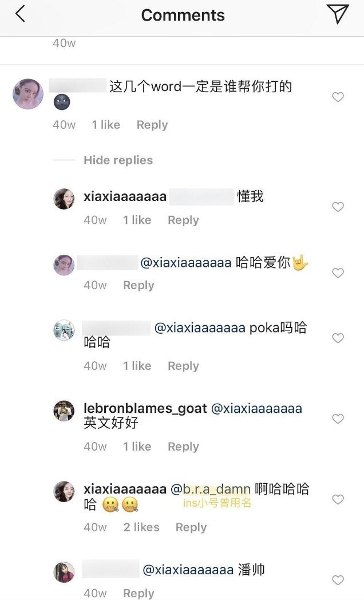Open the @xiaxiaaaaaaa mention in 潘帅 reply
This screenshot has width=364, height=600.
(188, 570)
